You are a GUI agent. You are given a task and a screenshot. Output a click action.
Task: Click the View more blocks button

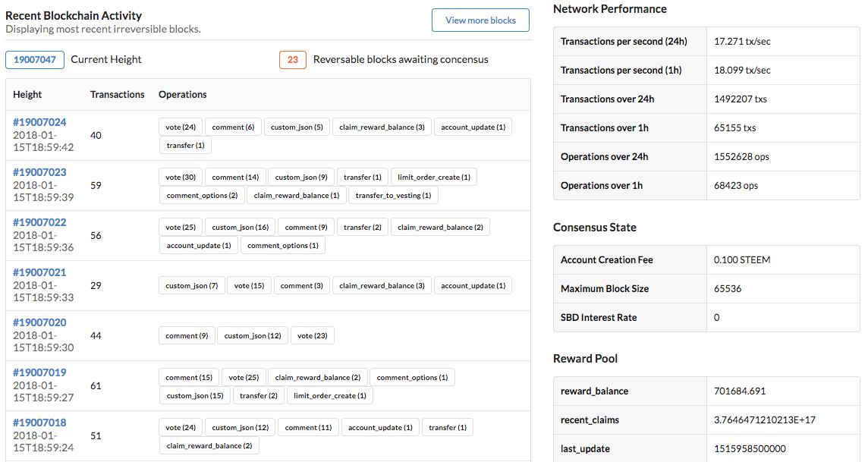[480, 20]
